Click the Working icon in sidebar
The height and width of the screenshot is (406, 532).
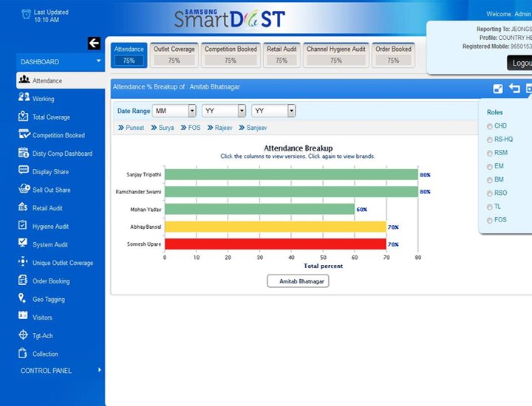tap(24, 97)
